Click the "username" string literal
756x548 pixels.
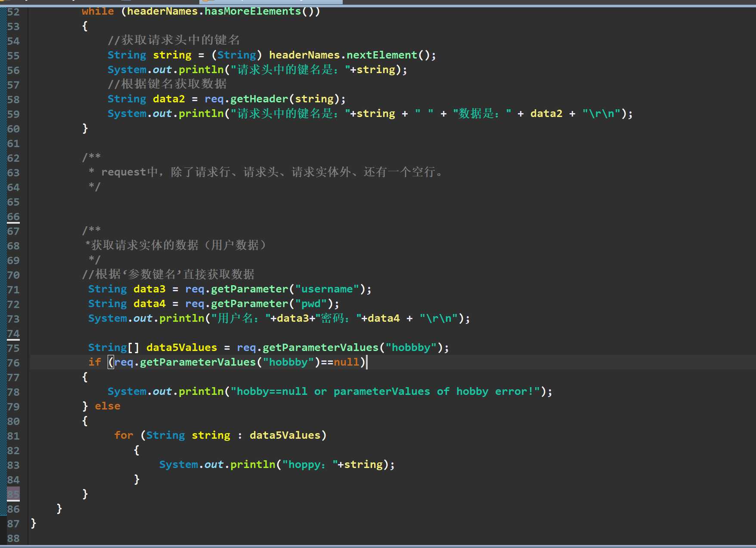(327, 289)
